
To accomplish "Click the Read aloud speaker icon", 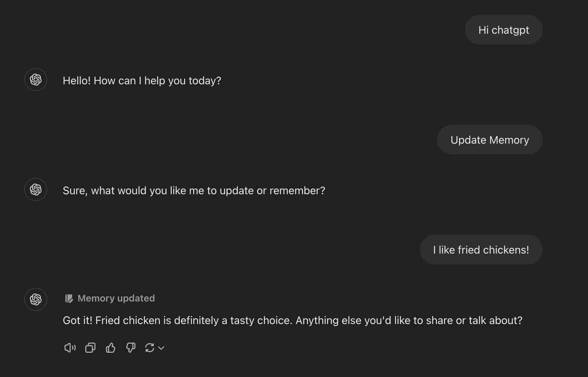I will point(70,348).
